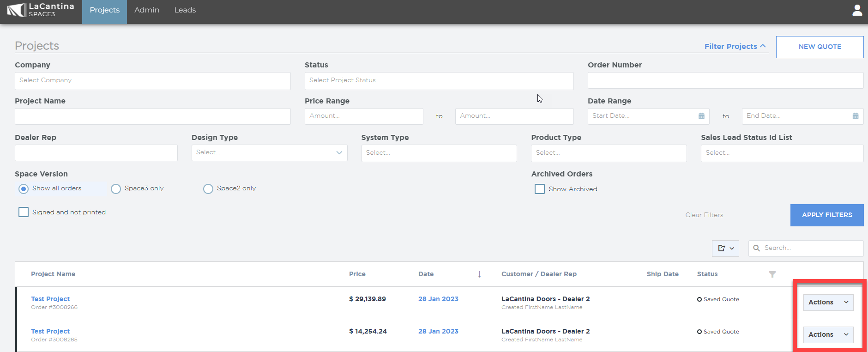Image resolution: width=868 pixels, height=352 pixels.
Task: Sort by the Price column header
Action: pos(357,274)
